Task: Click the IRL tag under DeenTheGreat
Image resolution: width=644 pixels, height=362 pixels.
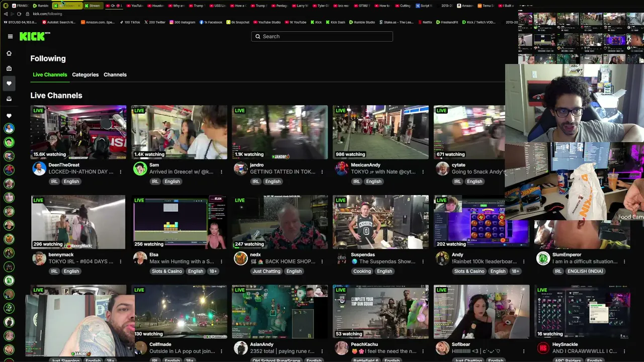Action: (x=54, y=182)
